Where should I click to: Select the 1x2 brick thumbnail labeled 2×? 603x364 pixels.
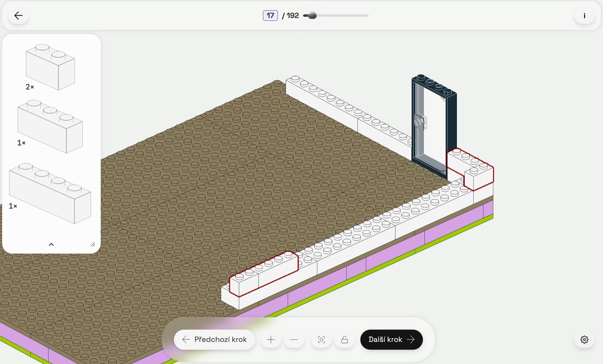[50, 67]
